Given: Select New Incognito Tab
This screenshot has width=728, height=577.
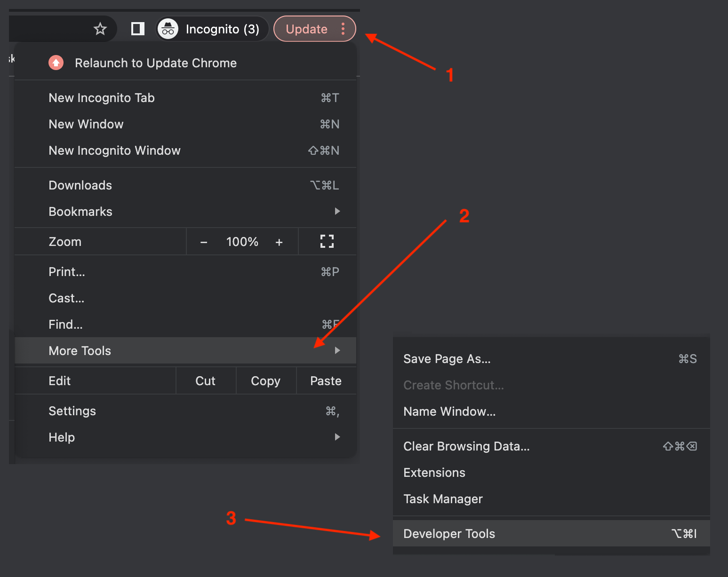Looking at the screenshot, I should coord(102,98).
